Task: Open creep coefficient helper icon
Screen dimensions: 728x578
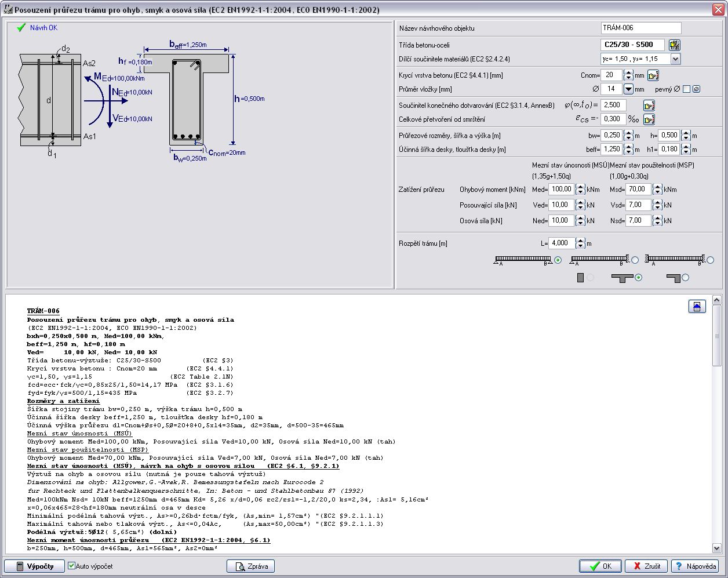Action: (x=649, y=106)
